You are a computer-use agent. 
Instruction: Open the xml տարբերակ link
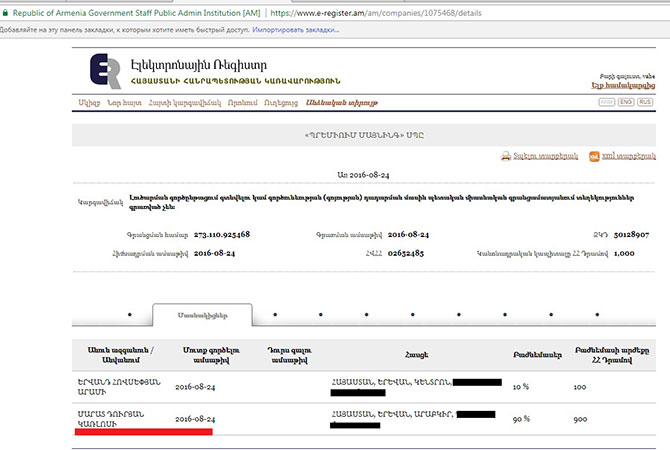click(x=629, y=156)
